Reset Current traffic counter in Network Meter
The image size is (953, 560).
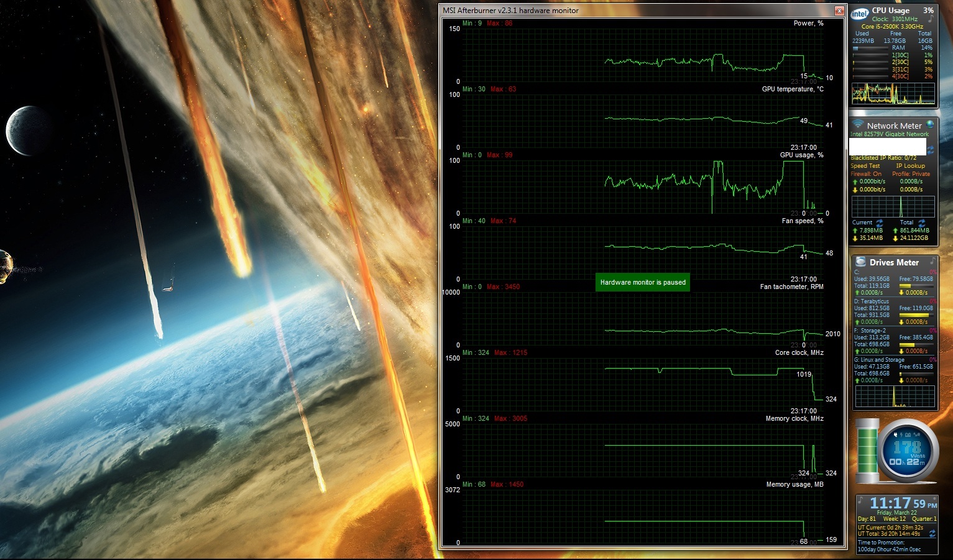point(879,223)
